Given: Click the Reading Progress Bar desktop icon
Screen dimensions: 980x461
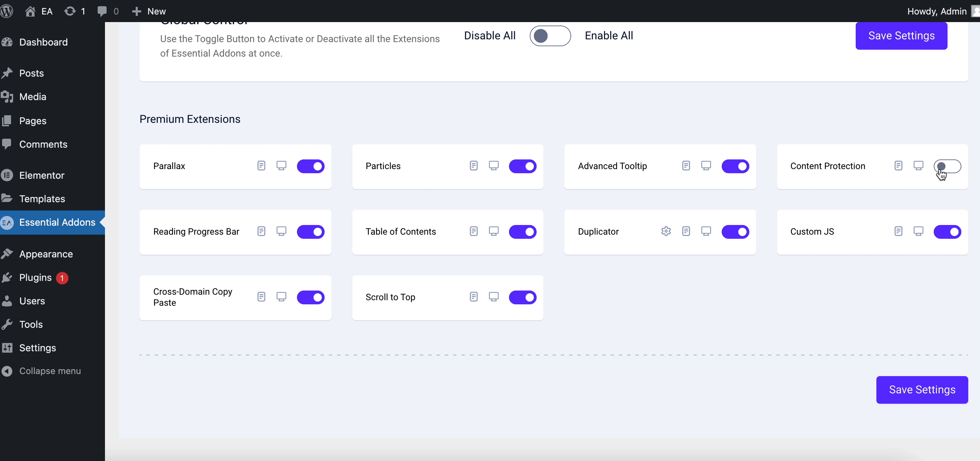Looking at the screenshot, I should pyautogui.click(x=281, y=231).
